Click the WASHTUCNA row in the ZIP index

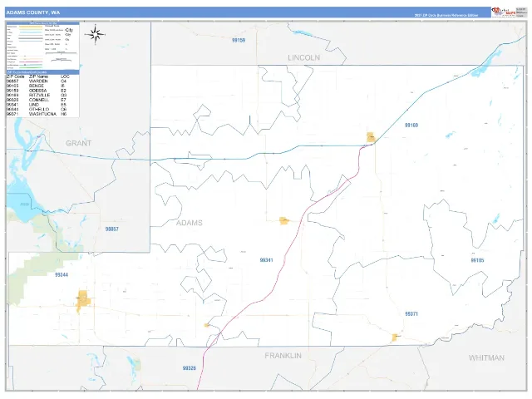coord(37,114)
